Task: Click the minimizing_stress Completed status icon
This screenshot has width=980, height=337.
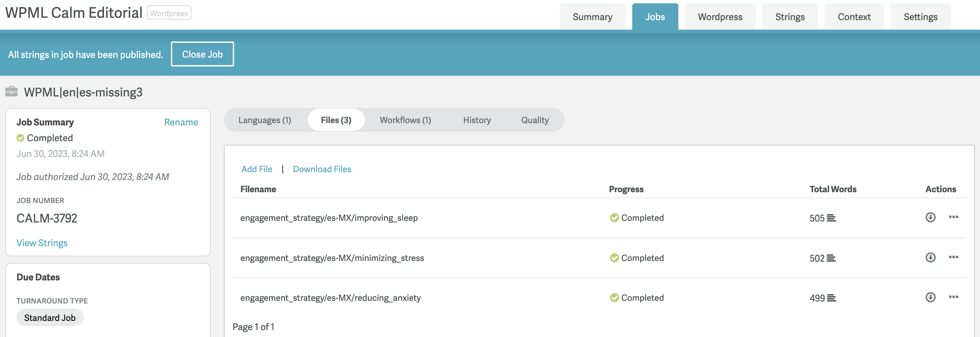Action: coord(614,258)
